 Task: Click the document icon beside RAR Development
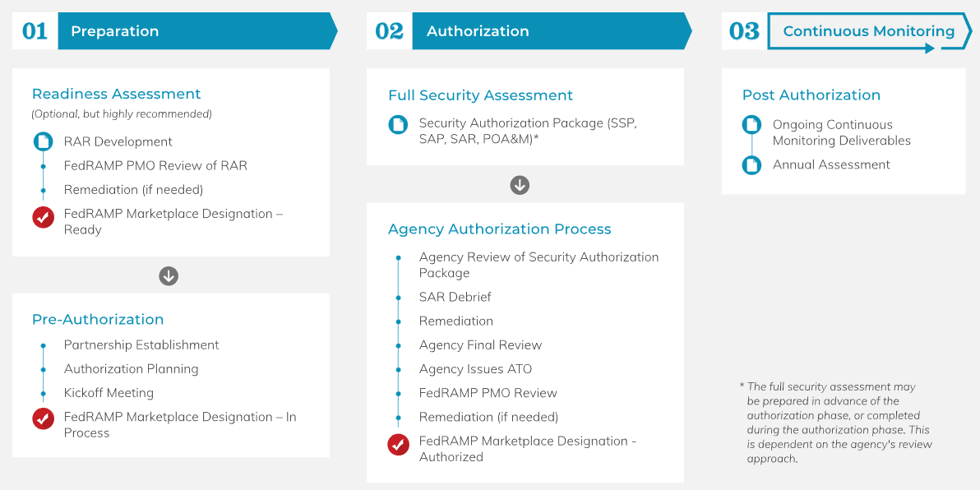43,141
